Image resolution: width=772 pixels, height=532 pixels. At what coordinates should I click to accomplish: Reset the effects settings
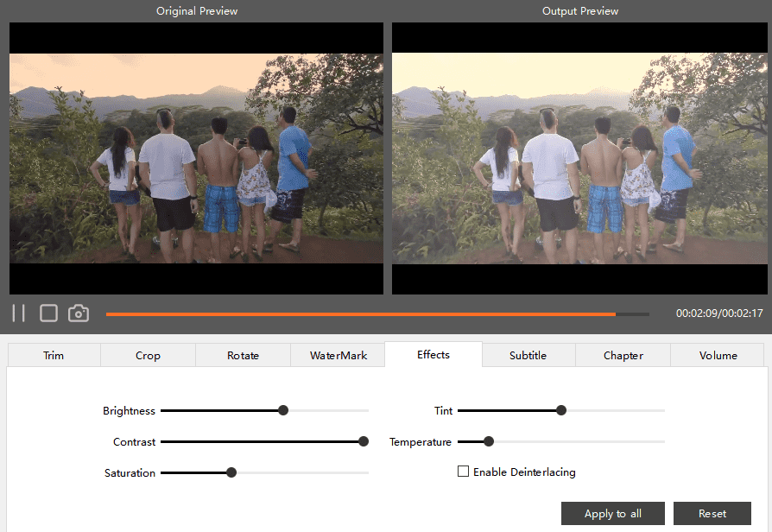(712, 514)
